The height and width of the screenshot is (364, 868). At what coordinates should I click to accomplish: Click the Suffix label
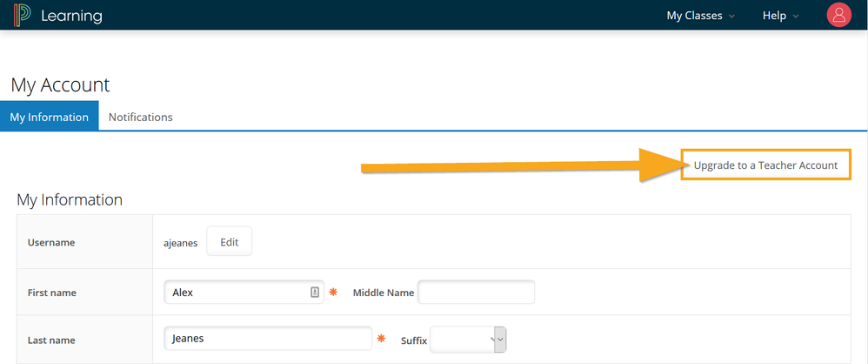(414, 340)
